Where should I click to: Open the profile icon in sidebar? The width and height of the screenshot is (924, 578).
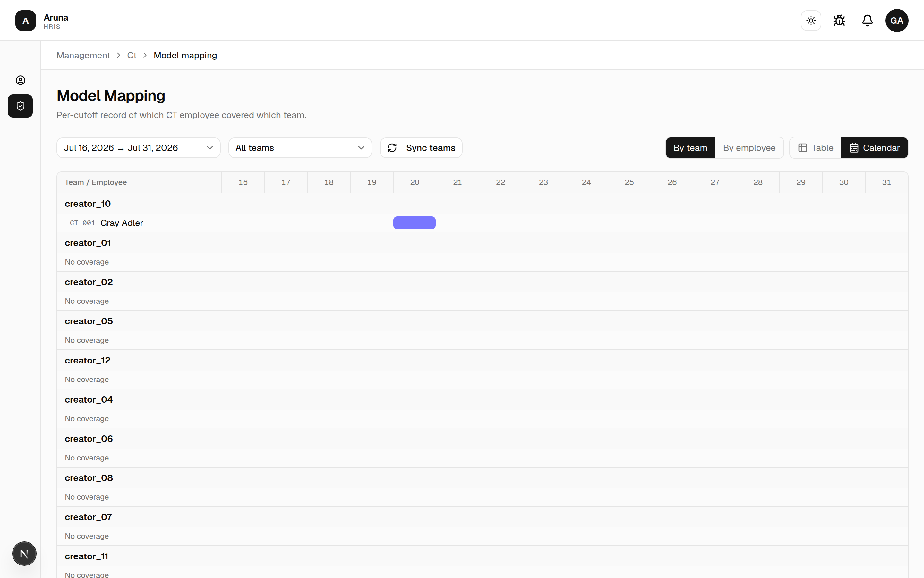[x=20, y=80]
